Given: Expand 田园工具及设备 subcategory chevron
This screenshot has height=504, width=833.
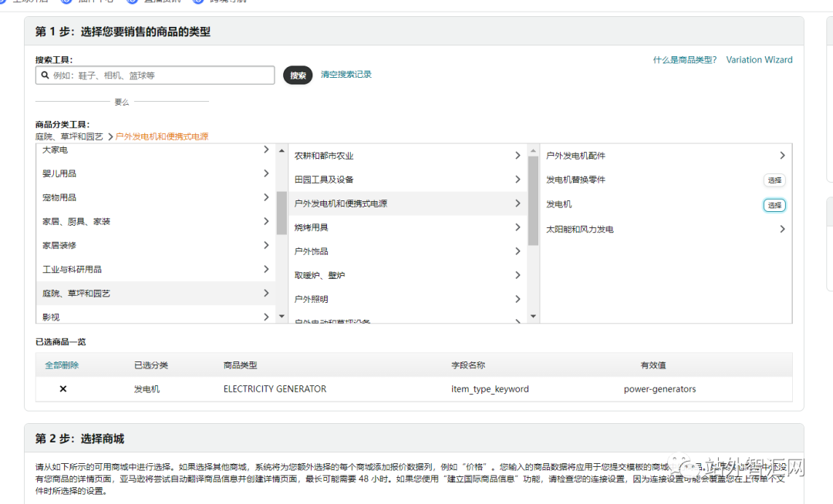Looking at the screenshot, I should (x=518, y=180).
